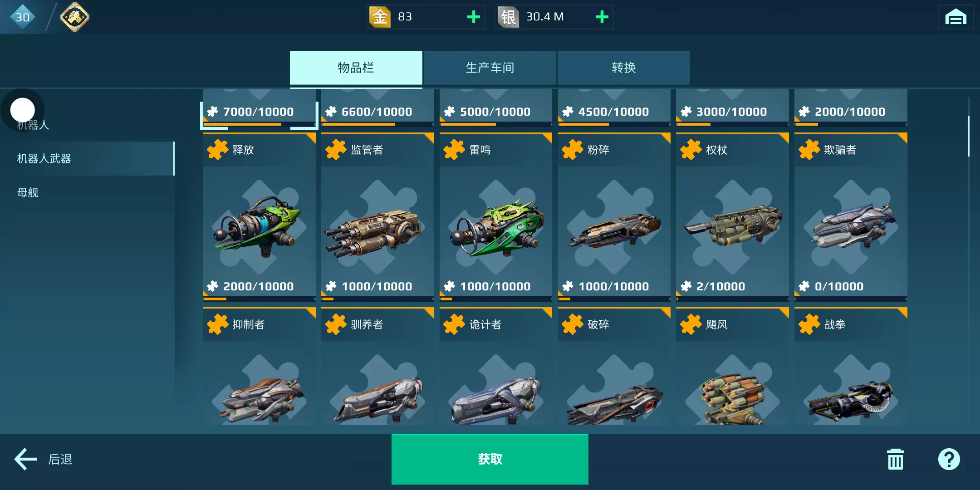Click the trash can delete icon
The image size is (980, 490).
coord(895,459)
